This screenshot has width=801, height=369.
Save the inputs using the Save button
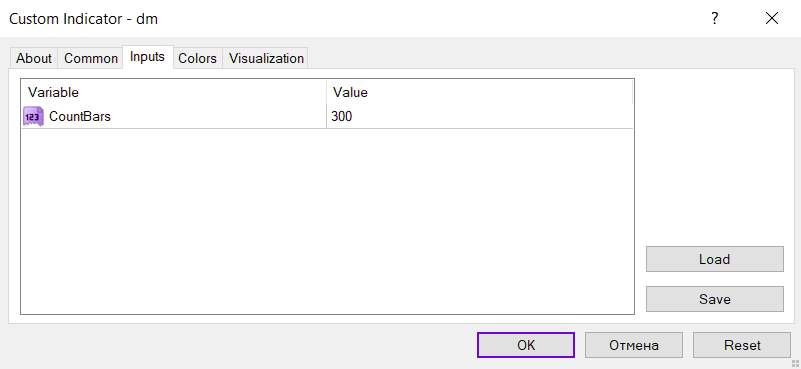tap(715, 299)
